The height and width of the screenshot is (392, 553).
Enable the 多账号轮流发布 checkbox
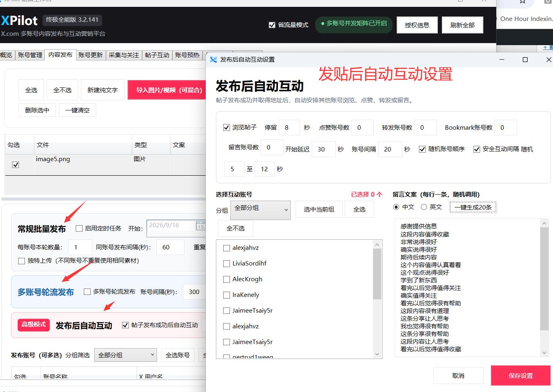[87, 292]
